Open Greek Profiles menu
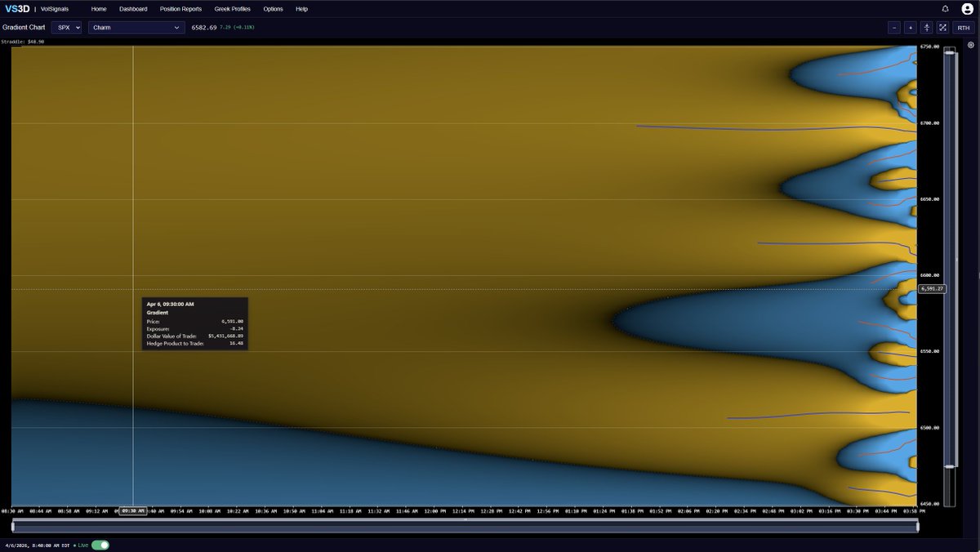Viewport: 980px width, 552px height. 233,8
